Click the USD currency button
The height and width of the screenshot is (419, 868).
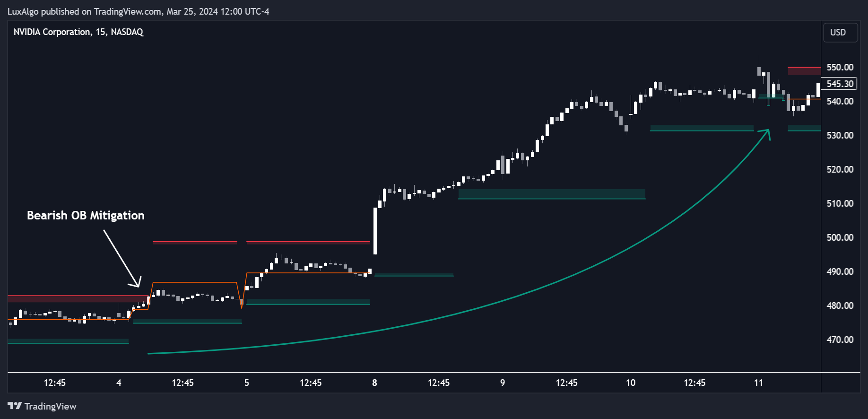[x=840, y=33]
